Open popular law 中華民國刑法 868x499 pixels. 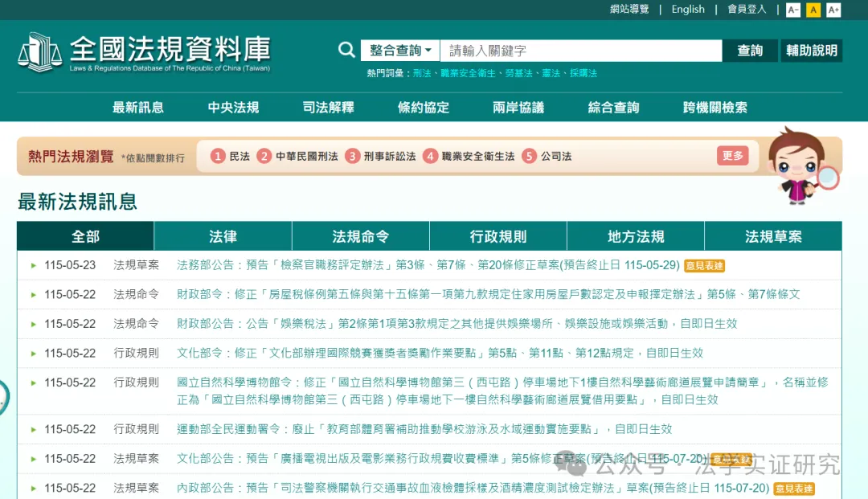(307, 156)
